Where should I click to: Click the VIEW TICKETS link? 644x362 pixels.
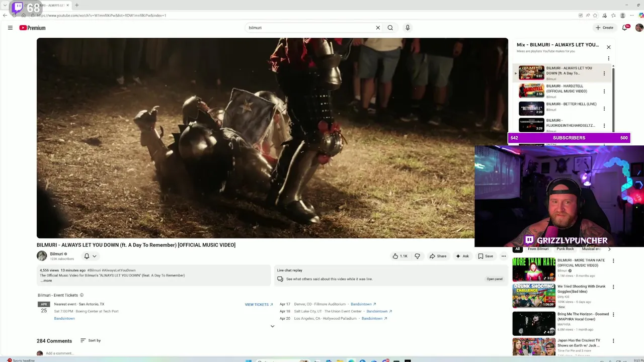pos(259,305)
